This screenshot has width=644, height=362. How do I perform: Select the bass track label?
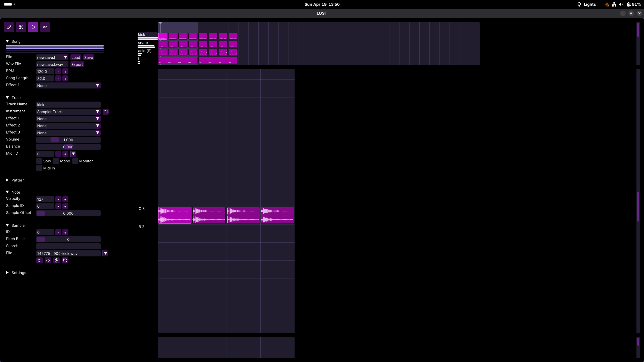coord(142,59)
